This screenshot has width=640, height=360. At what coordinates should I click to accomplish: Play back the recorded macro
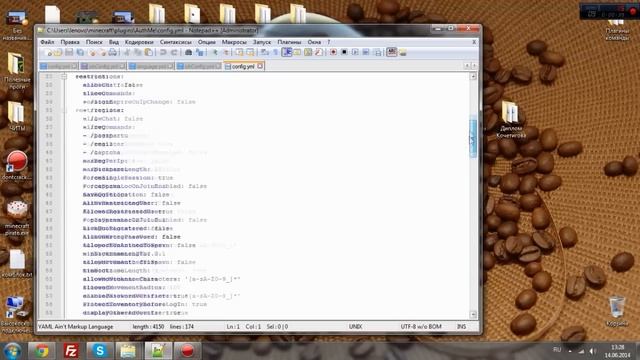pos(355,52)
